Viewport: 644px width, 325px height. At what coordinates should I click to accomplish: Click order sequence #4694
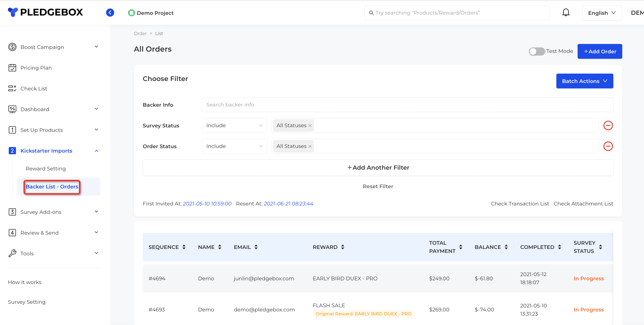(157, 278)
